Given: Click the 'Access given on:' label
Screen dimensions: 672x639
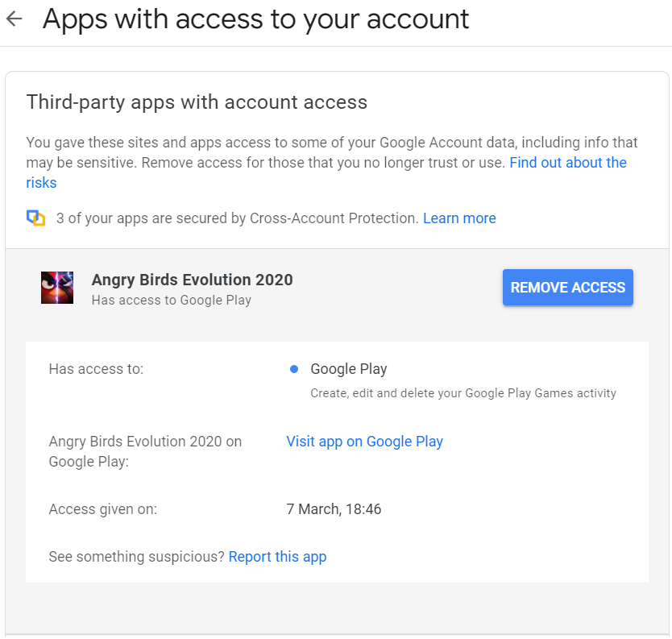Looking at the screenshot, I should coord(103,509).
